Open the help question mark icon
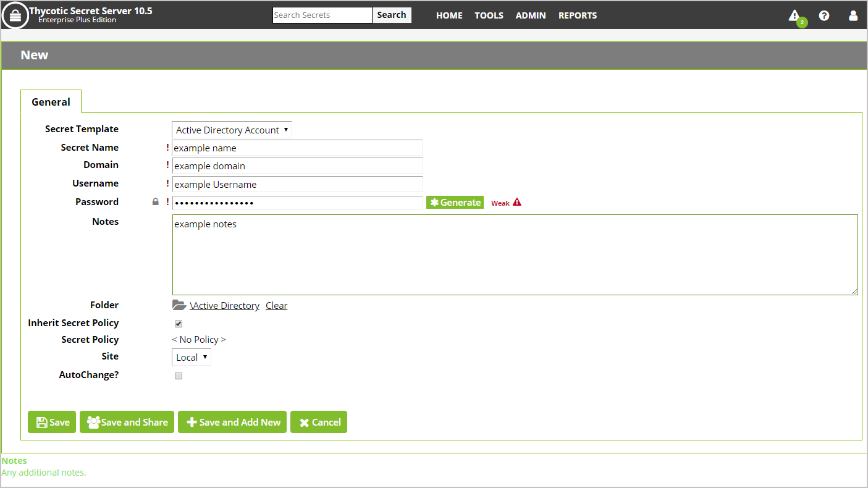This screenshot has height=488, width=868. pyautogui.click(x=824, y=16)
